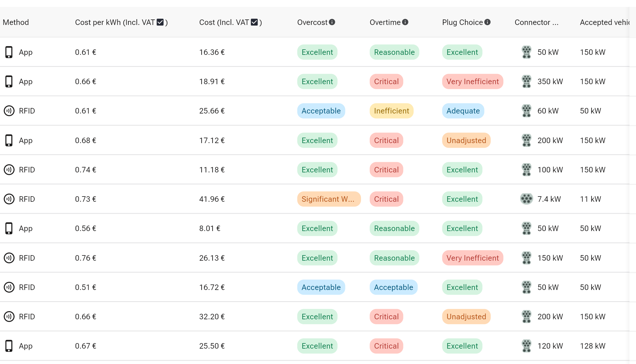Select the row costing 8.01 €
Screen dimensions: 636x364
coord(210,228)
